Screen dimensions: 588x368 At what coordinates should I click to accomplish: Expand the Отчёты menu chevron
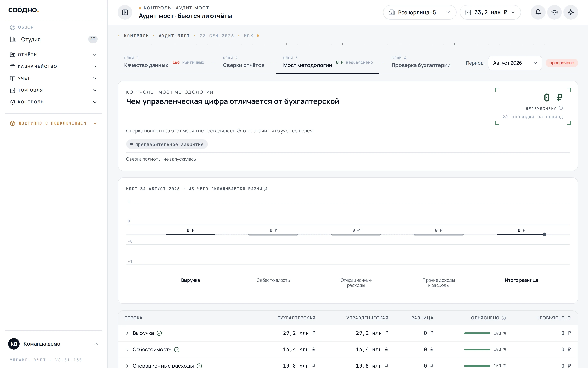tap(95, 55)
